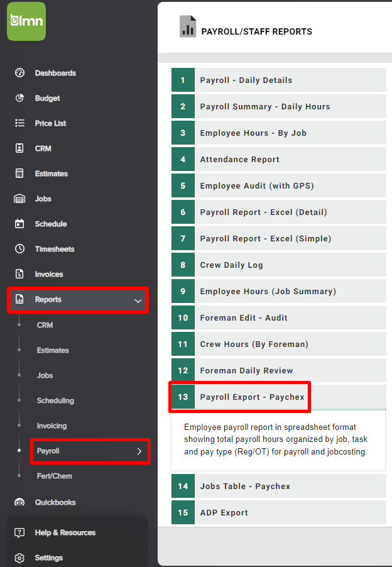The width and height of the screenshot is (392, 567).
Task: Open Invoicing reports submenu
Action: click(x=52, y=426)
